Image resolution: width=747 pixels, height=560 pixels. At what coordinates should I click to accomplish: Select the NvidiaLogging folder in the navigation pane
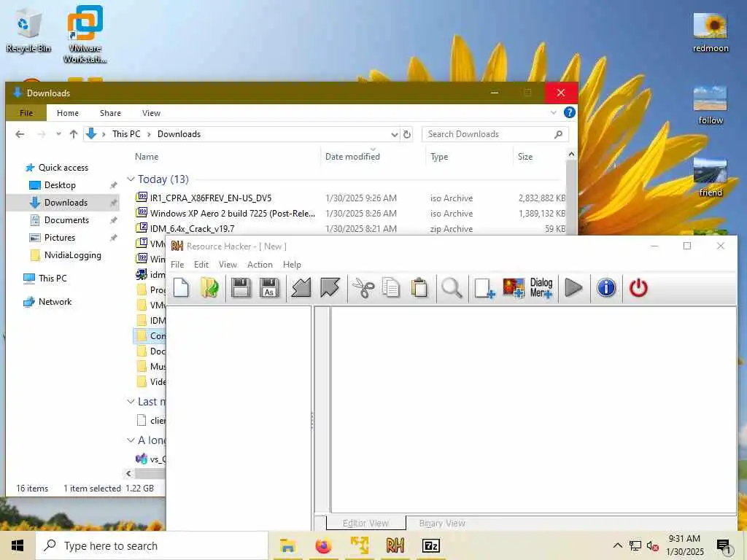tap(72, 255)
